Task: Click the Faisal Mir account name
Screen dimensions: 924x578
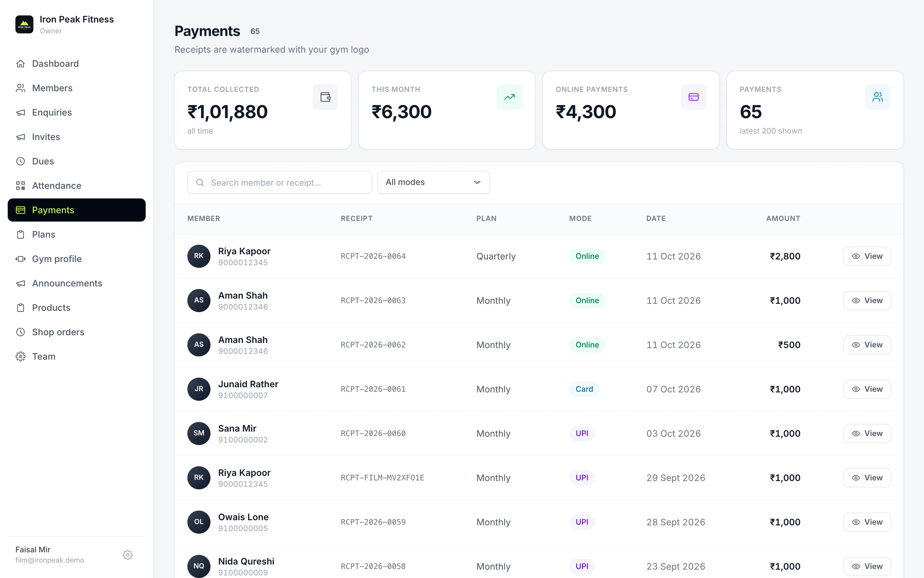Action: pyautogui.click(x=33, y=550)
